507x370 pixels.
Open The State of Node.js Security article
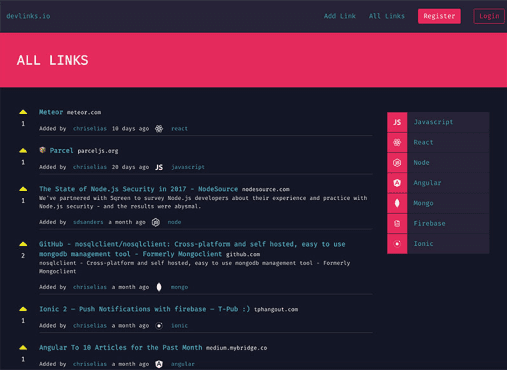tap(139, 189)
